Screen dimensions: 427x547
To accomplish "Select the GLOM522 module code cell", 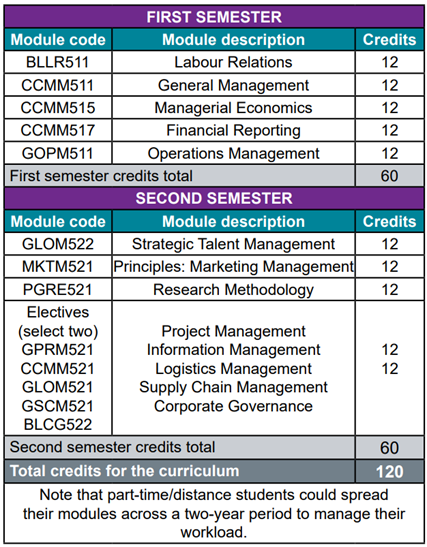I will (58, 244).
